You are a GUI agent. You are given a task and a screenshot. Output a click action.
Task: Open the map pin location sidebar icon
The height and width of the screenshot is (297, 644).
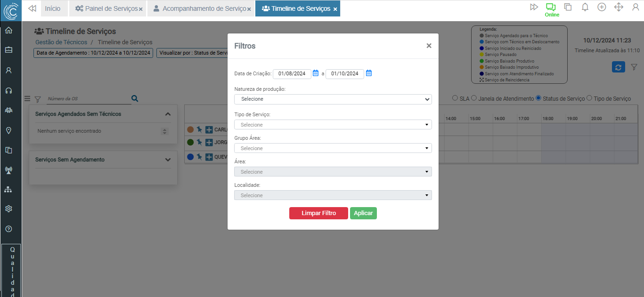8,130
